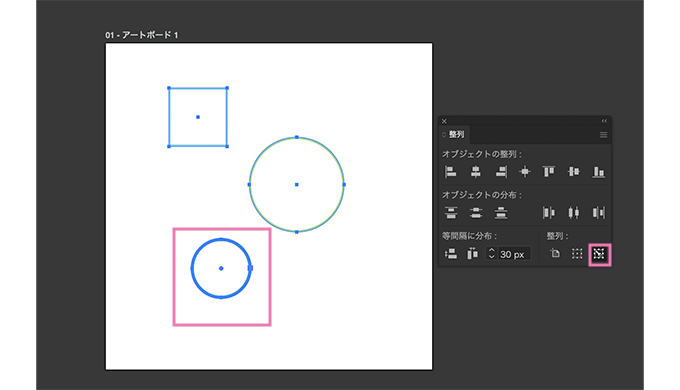680x390 pixels.
Task: Click Vertical Align Top icon
Action: point(549,172)
